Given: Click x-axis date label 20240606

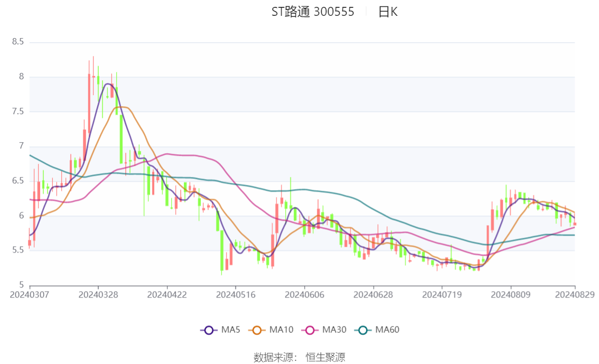Looking at the screenshot, I should 304,295.
